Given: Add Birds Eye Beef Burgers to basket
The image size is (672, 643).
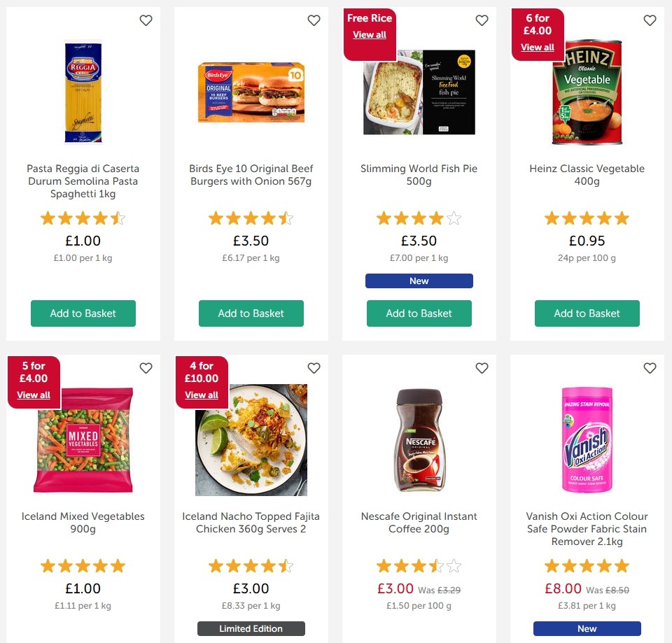Looking at the screenshot, I should tap(251, 313).
